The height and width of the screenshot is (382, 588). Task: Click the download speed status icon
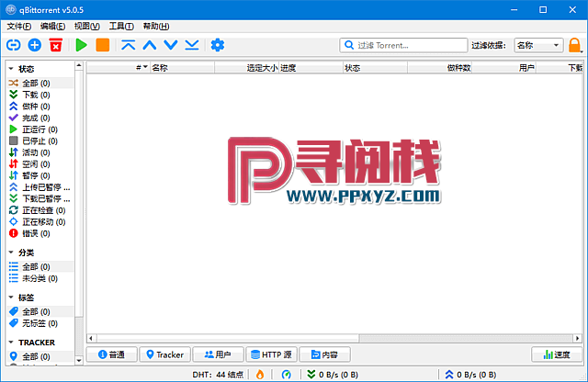311,374
